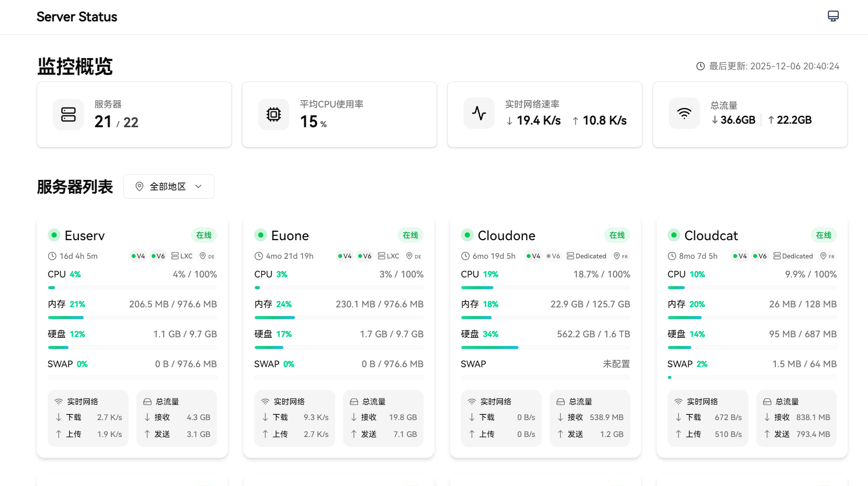Click the 在线 status badge on Euone
Viewport: 868px width, 486px height.
coord(411,235)
